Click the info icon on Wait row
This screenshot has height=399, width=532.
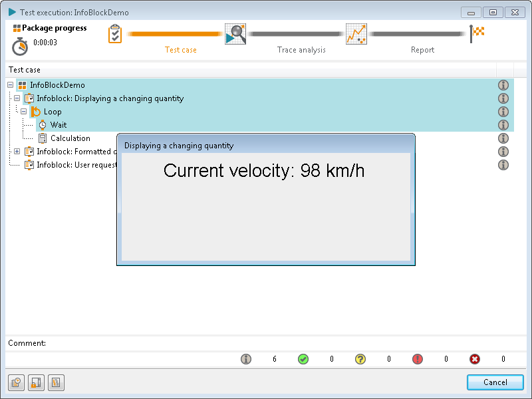503,125
